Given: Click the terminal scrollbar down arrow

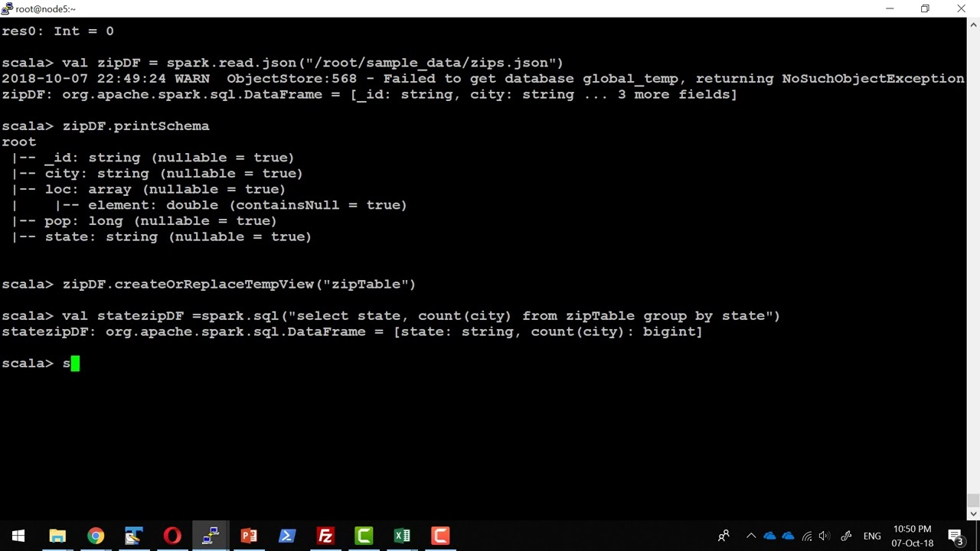Looking at the screenshot, I should (973, 514).
